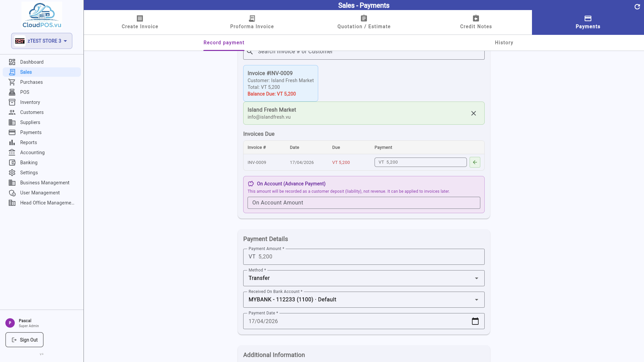Click the green arrow to apply full payment
The height and width of the screenshot is (362, 644).
tap(475, 162)
